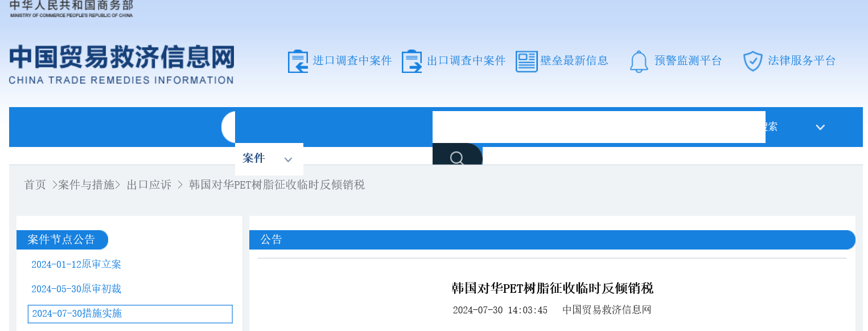Click the search text input field
The height and width of the screenshot is (331, 868).
[x=599, y=127]
